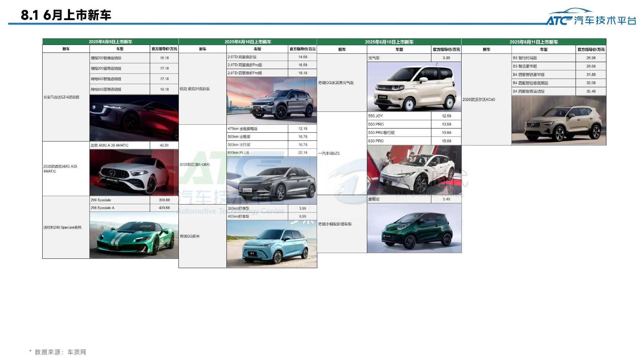Click the price 26.98 cell
Viewport: 644px width, 362px height.
pos(591,58)
